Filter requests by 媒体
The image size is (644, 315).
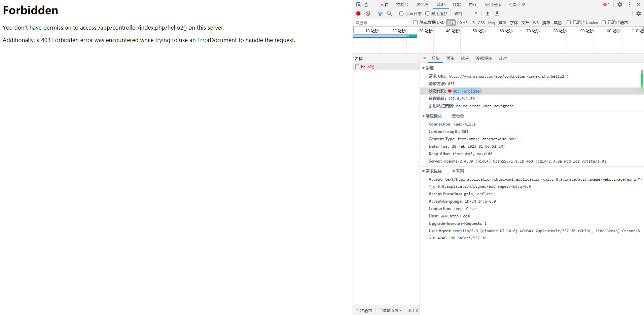[502, 23]
